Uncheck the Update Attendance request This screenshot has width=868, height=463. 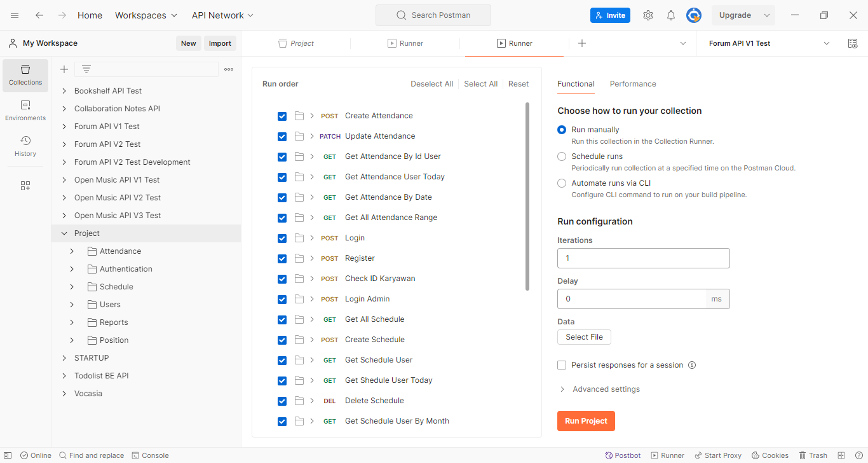(282, 137)
